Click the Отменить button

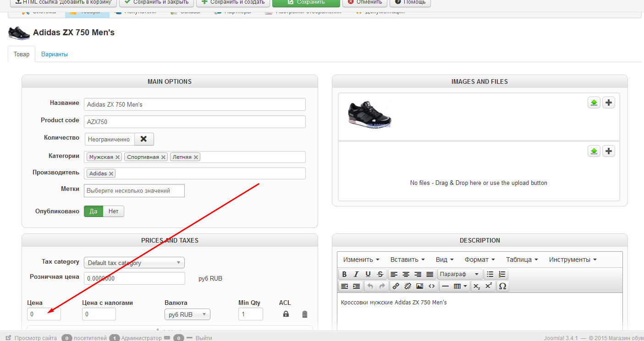click(x=364, y=3)
